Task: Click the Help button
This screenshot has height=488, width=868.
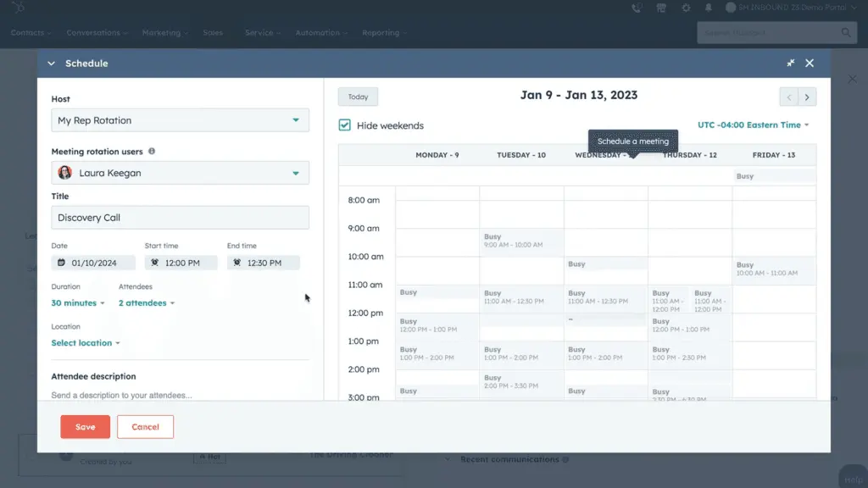Action: tap(853, 479)
